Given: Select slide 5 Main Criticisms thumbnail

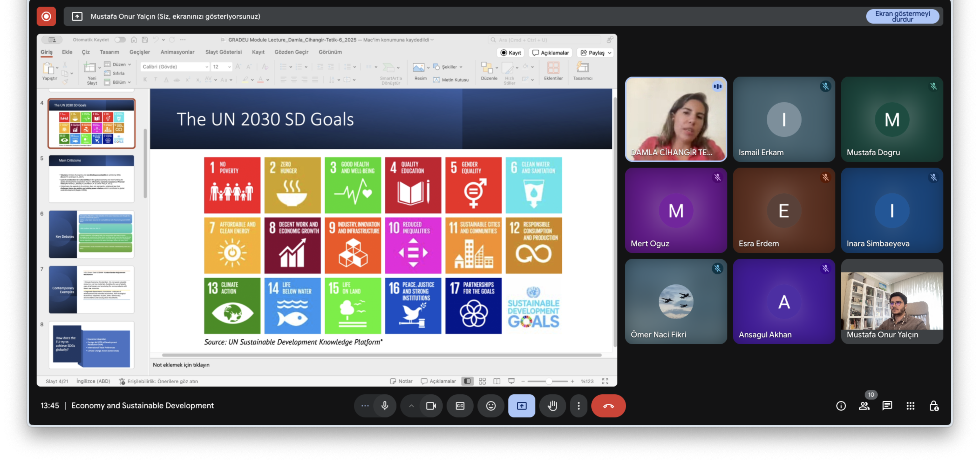Looking at the screenshot, I should pyautogui.click(x=91, y=178).
